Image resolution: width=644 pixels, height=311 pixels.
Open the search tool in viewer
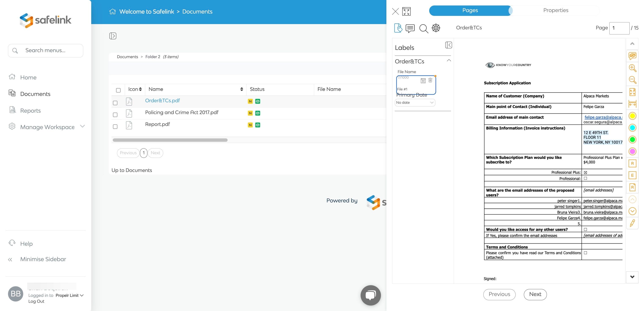(424, 28)
